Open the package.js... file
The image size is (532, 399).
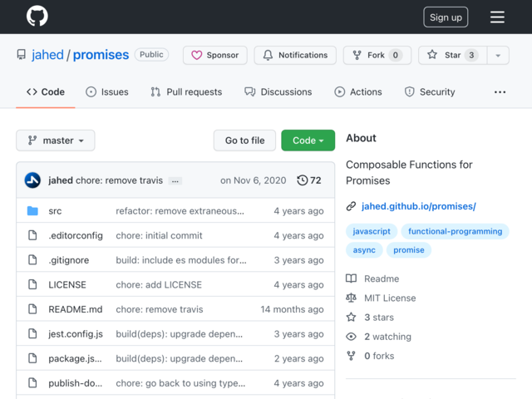(x=75, y=358)
